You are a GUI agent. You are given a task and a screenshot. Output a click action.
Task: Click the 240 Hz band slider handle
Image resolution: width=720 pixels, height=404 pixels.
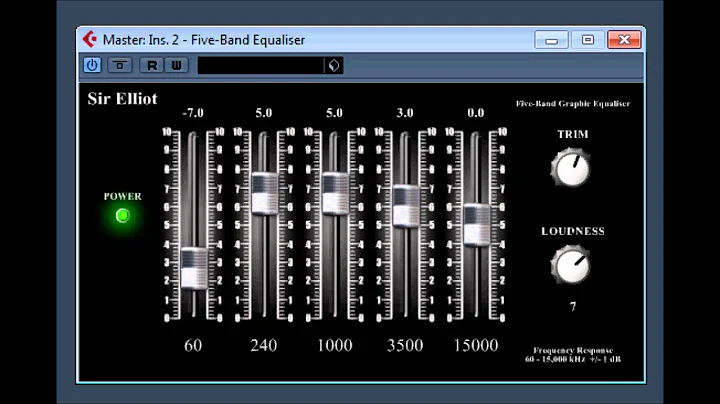(x=265, y=193)
